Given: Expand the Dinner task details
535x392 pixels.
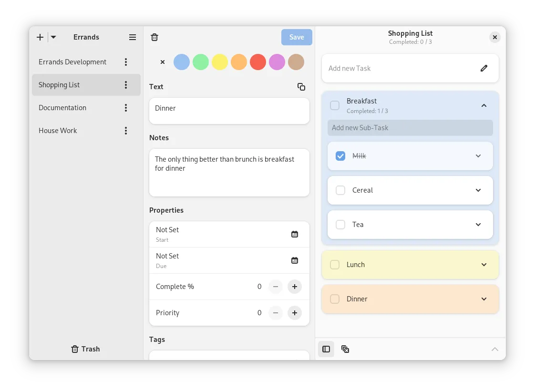Looking at the screenshot, I should [484, 299].
